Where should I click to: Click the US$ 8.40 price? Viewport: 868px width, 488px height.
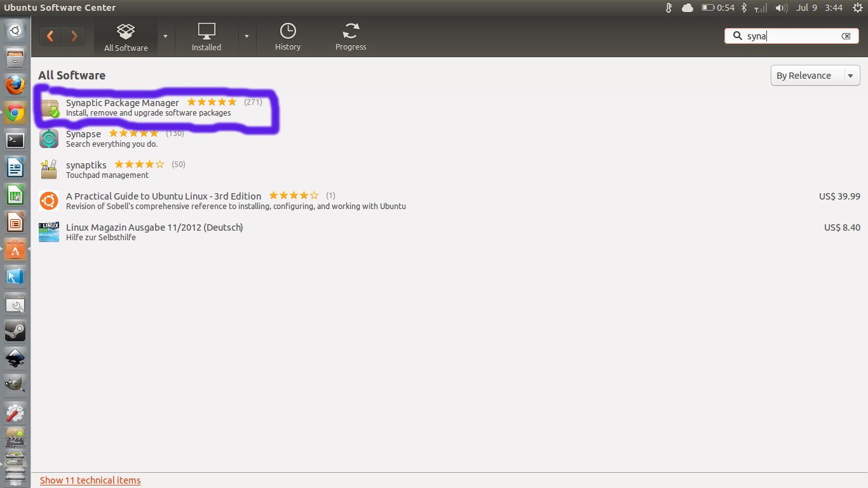(842, 227)
